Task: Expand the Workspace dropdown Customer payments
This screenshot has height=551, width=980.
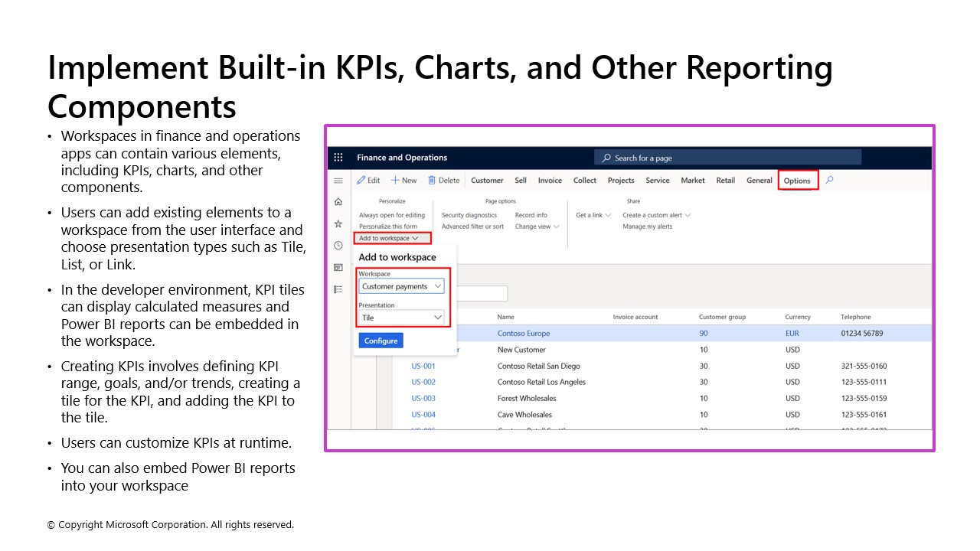Action: pyautogui.click(x=402, y=286)
